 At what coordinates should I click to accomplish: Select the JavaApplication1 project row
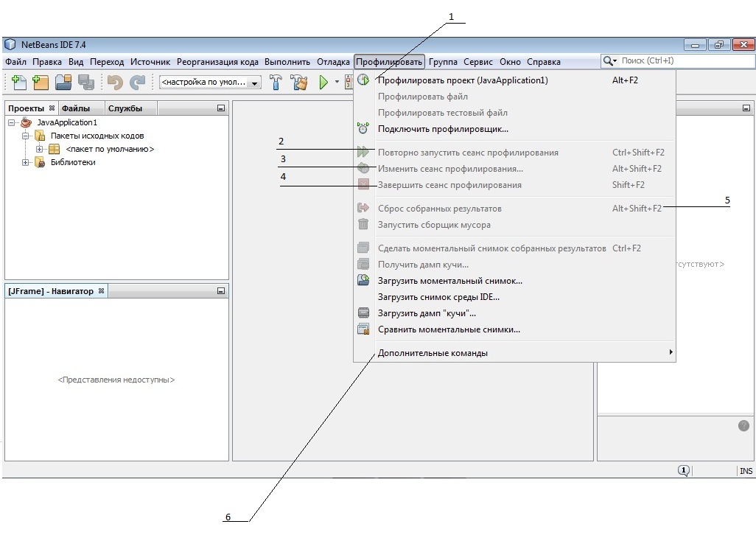coord(59,122)
